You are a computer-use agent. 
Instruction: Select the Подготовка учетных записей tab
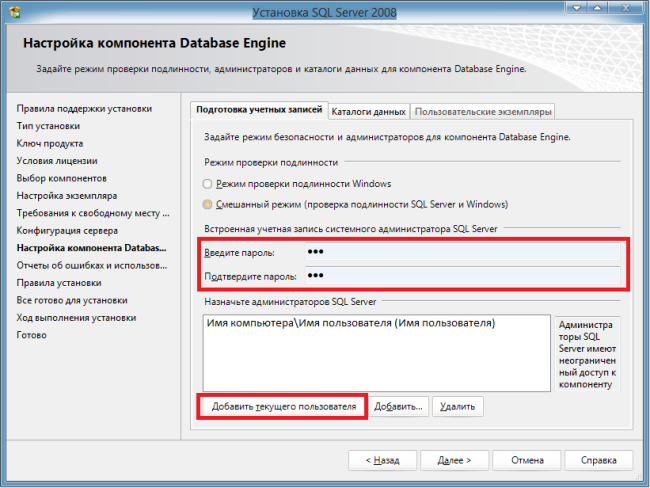pos(259,110)
